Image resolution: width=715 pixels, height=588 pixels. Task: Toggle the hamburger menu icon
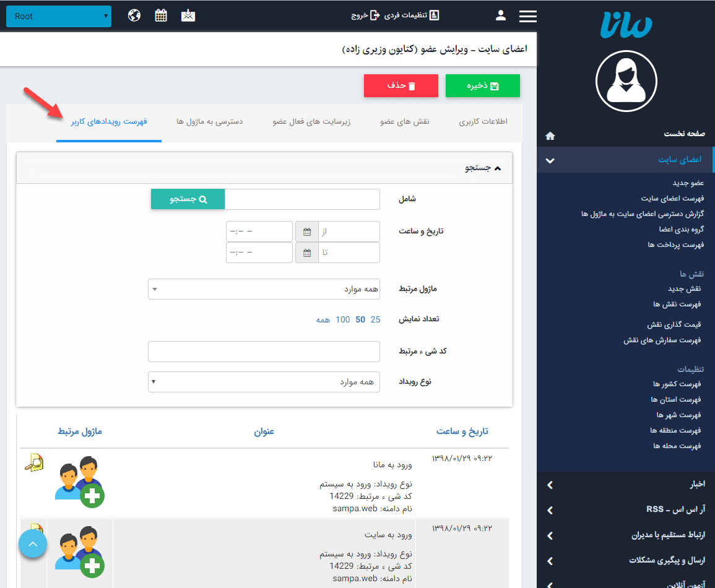tap(528, 16)
